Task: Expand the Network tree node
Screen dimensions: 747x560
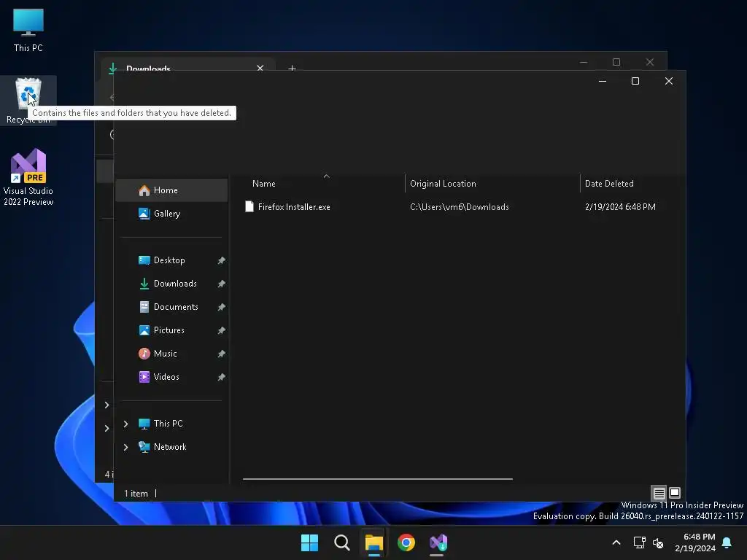Action: (125, 447)
